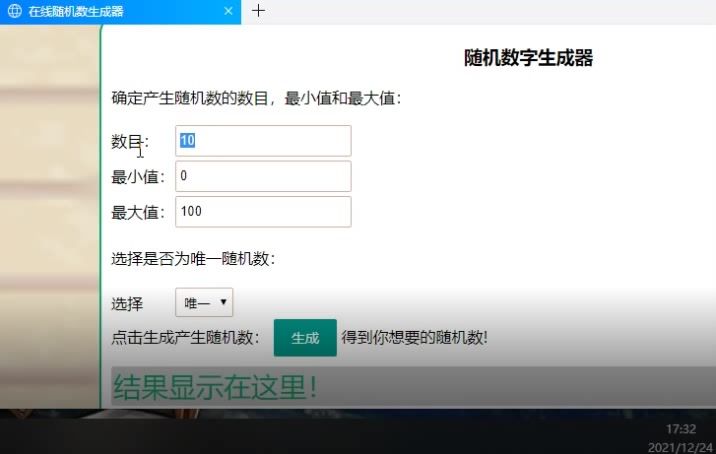Screen dimensions: 716x454
Task: Click the dropdown arrow next to 唯一
Action: (223, 302)
